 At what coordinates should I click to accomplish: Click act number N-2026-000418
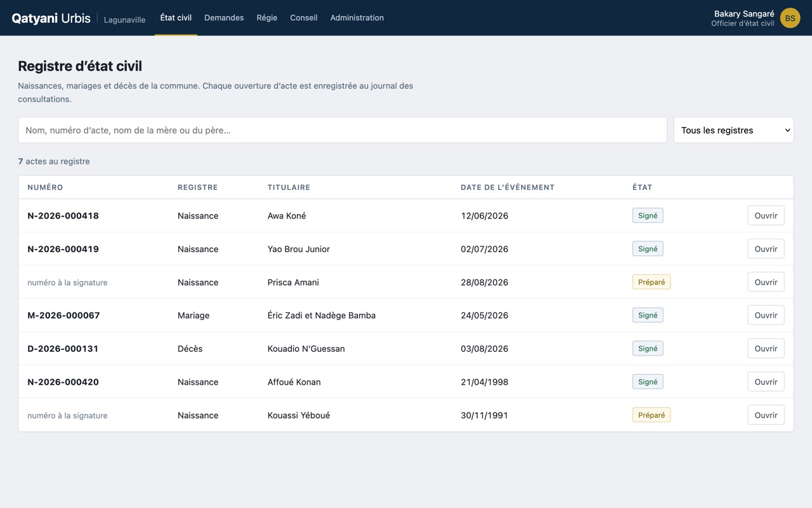(63, 216)
